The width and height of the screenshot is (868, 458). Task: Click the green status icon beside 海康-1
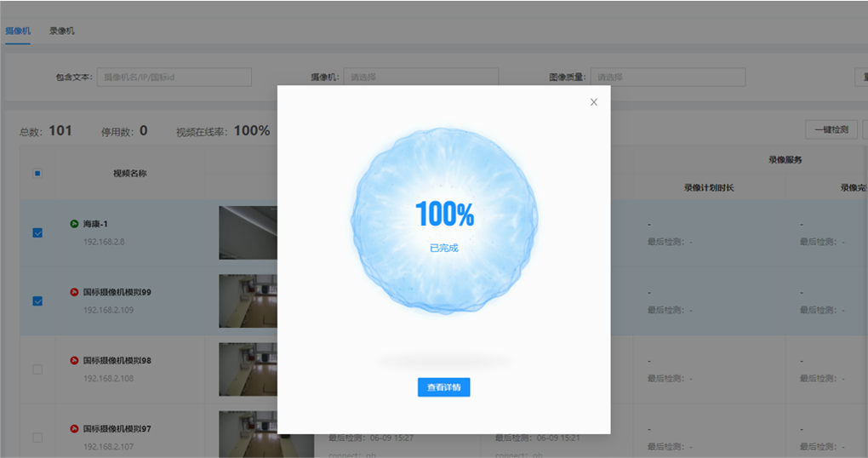point(74,224)
